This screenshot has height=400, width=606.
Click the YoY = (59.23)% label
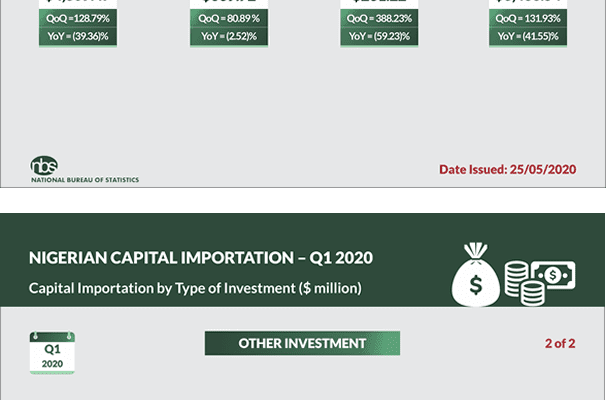[x=379, y=37]
